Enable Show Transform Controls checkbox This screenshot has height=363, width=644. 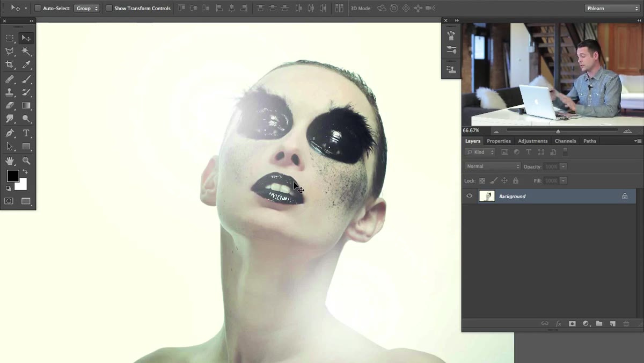(109, 8)
